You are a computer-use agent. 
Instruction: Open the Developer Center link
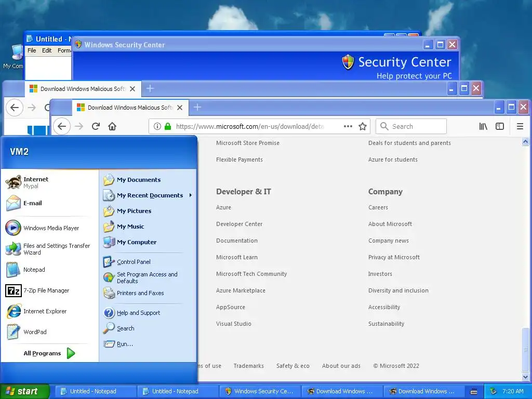239,224
